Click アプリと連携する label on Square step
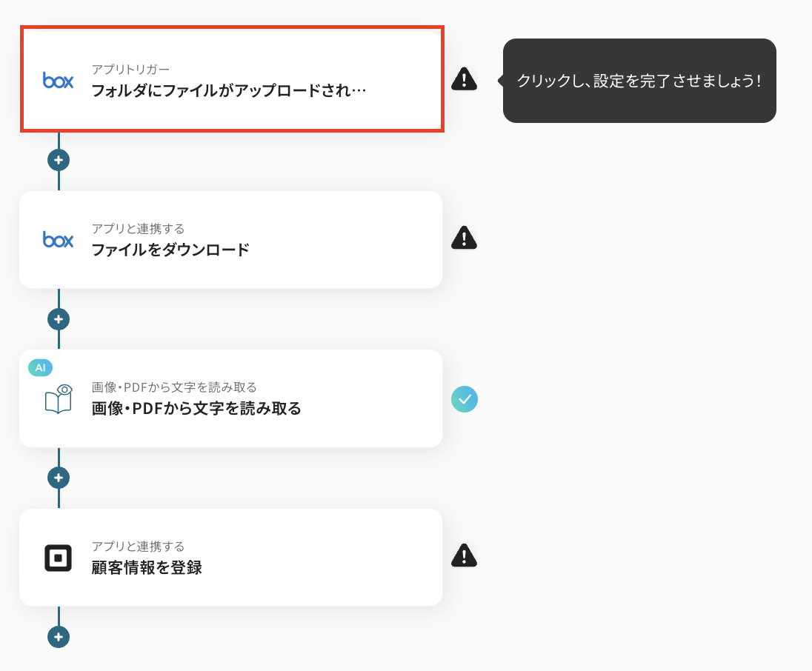812x671 pixels. [x=138, y=547]
